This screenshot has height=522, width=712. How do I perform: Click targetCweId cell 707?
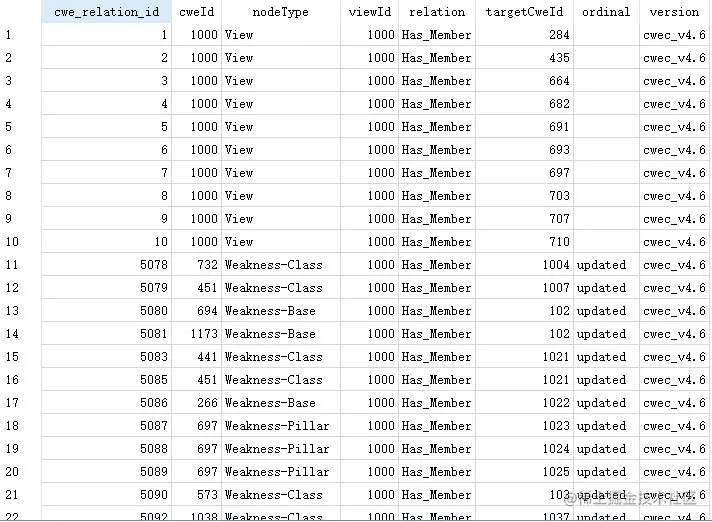pos(524,218)
